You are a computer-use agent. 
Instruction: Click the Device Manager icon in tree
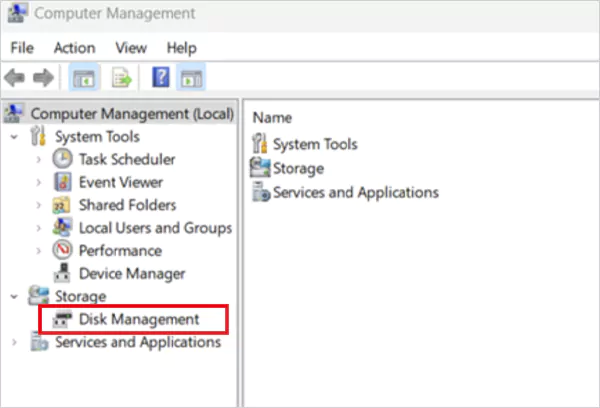[x=62, y=273]
